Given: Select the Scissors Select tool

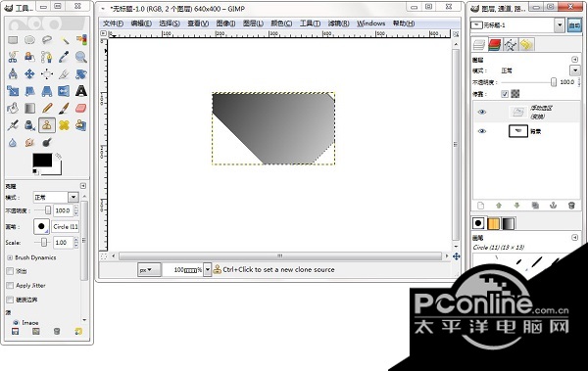Looking at the screenshot, I should pos(13,57).
